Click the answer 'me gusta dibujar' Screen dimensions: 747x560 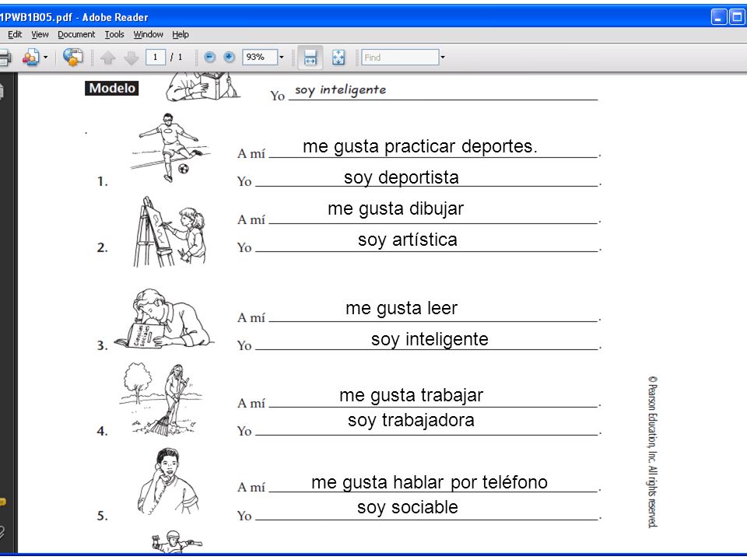[x=395, y=209]
